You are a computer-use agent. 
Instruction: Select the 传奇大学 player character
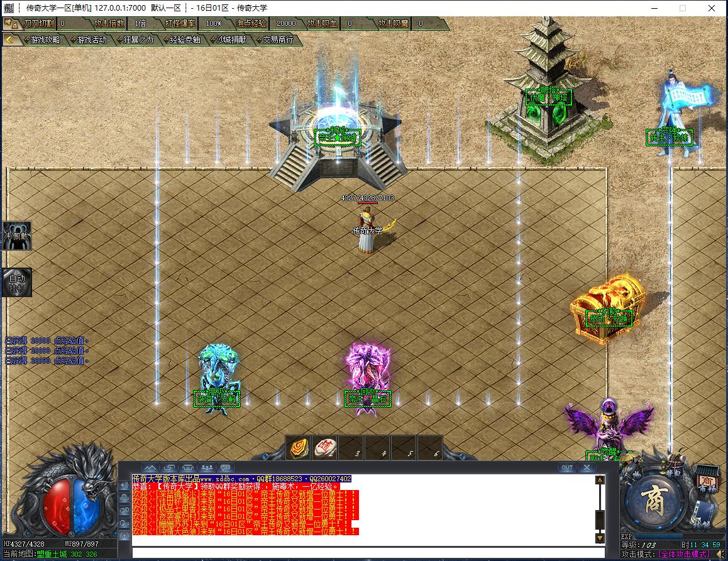[368, 230]
